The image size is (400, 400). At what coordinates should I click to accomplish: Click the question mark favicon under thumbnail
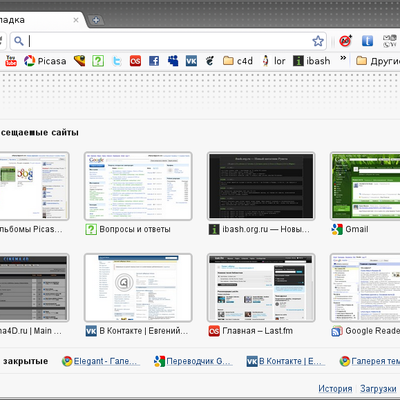[91, 229]
